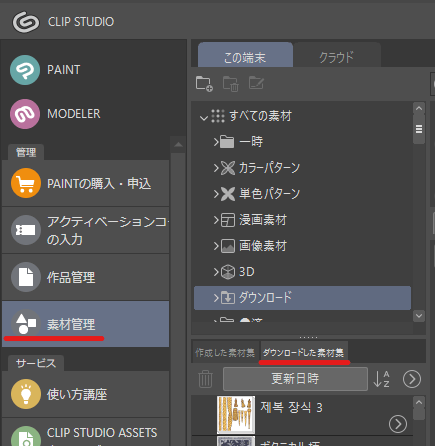Expand the 3D folder
The height and width of the screenshot is (446, 435).
click(216, 272)
